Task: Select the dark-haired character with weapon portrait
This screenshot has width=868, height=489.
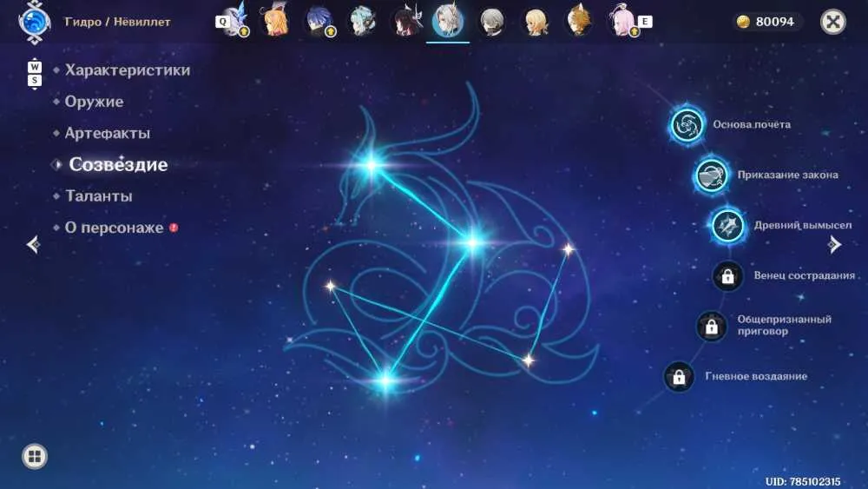Action: (405, 21)
